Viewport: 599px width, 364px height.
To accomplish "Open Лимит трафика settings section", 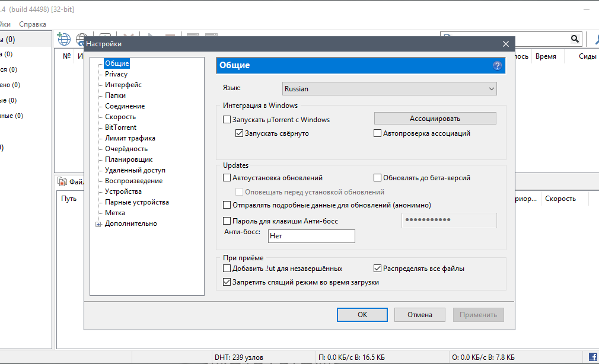I will tap(130, 138).
